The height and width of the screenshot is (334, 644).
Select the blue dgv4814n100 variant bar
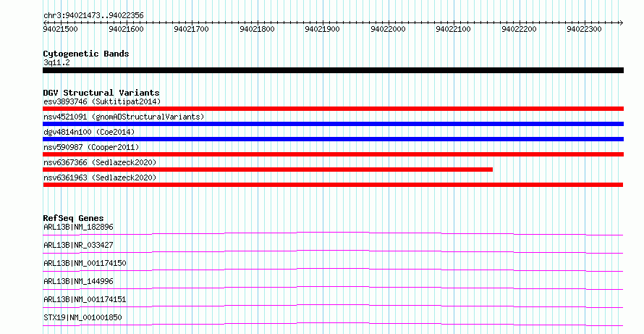click(x=333, y=139)
